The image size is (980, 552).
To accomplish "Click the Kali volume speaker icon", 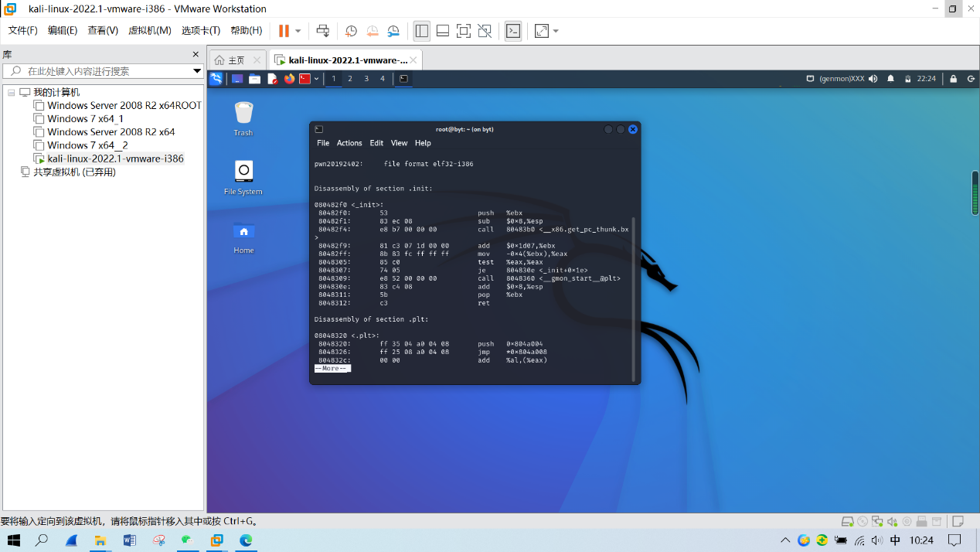I will (x=873, y=79).
